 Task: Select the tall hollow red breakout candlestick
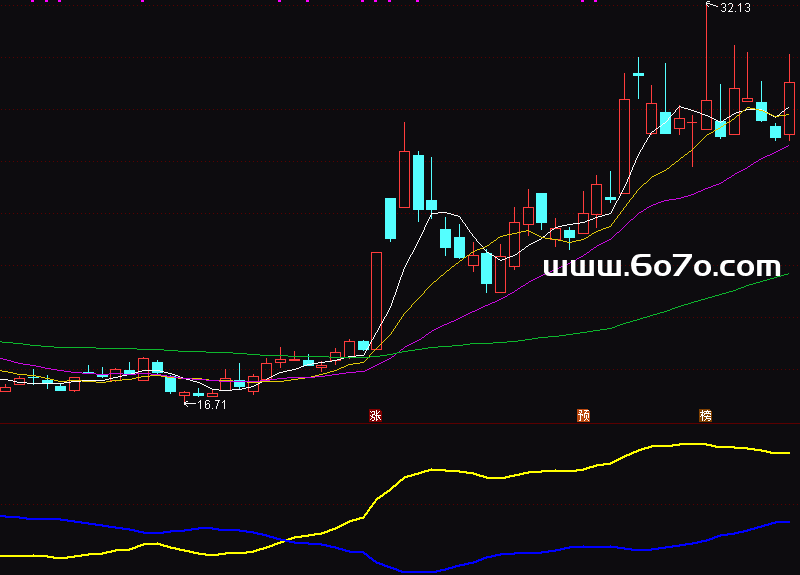coord(376,295)
